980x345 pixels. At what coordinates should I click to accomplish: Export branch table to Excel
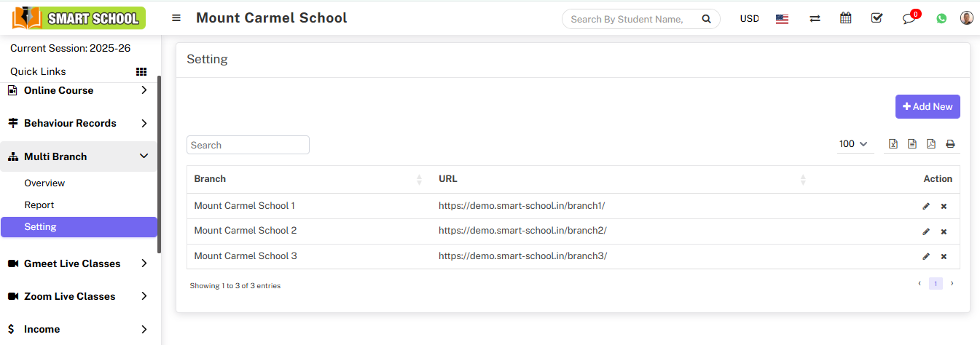tap(893, 144)
